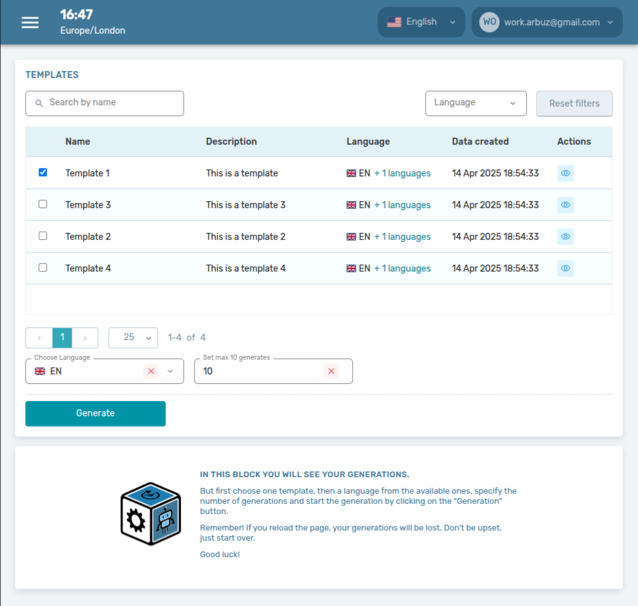The height and width of the screenshot is (606, 638).
Task: Uncheck the Template 1 checkbox
Action: point(42,173)
